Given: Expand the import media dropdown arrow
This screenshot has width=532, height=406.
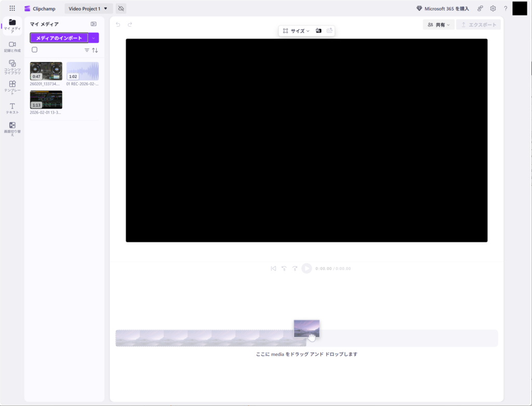Looking at the screenshot, I should point(94,38).
